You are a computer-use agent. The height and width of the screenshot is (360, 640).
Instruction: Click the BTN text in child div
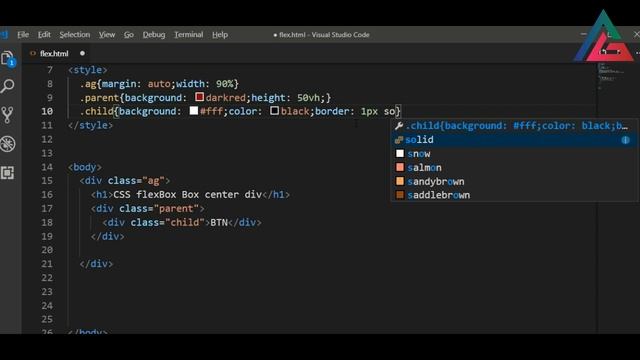point(219,222)
